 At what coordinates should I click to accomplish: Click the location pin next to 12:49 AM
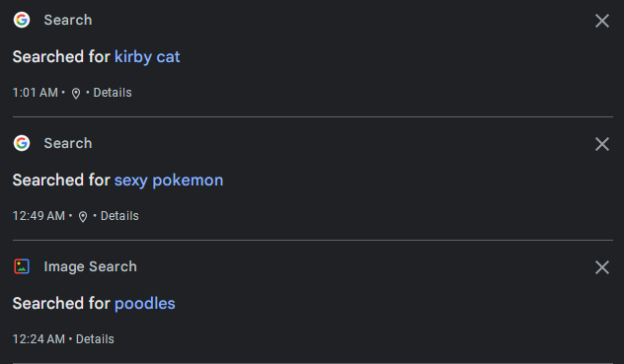(x=83, y=216)
